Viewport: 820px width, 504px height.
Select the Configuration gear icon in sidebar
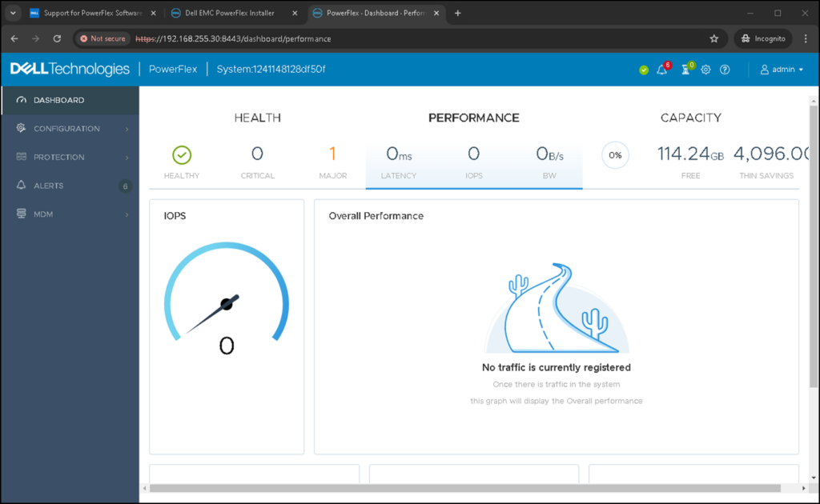tap(21, 128)
